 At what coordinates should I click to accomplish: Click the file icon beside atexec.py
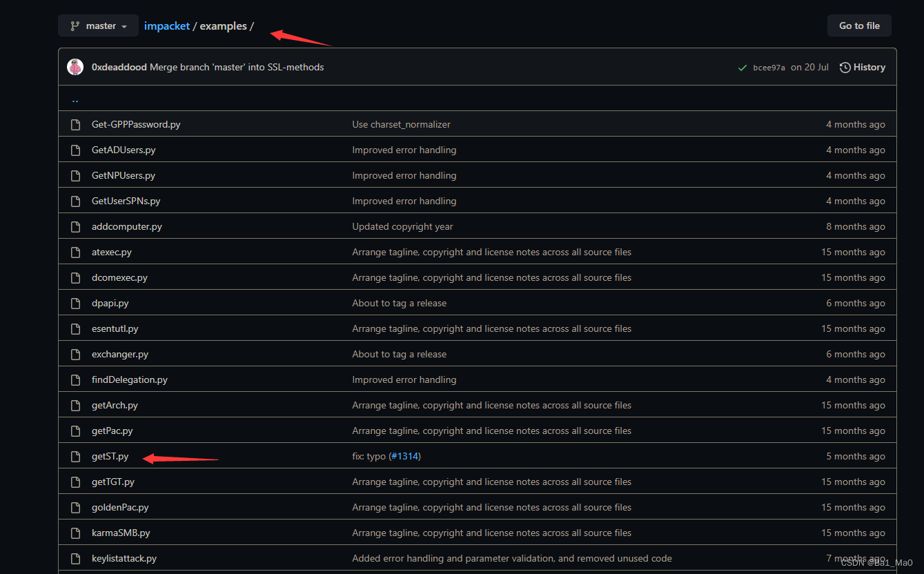point(76,252)
